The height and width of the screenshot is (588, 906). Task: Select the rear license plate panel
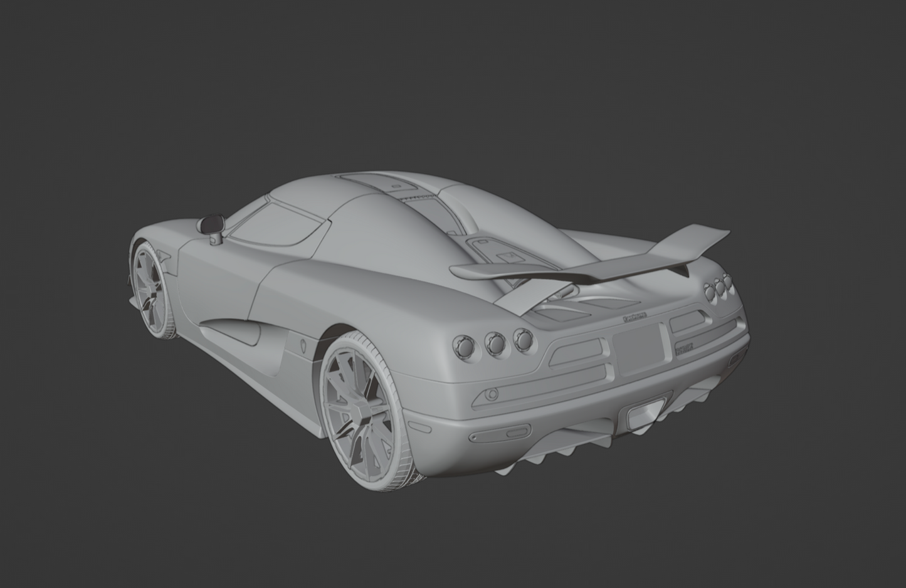tap(640, 349)
